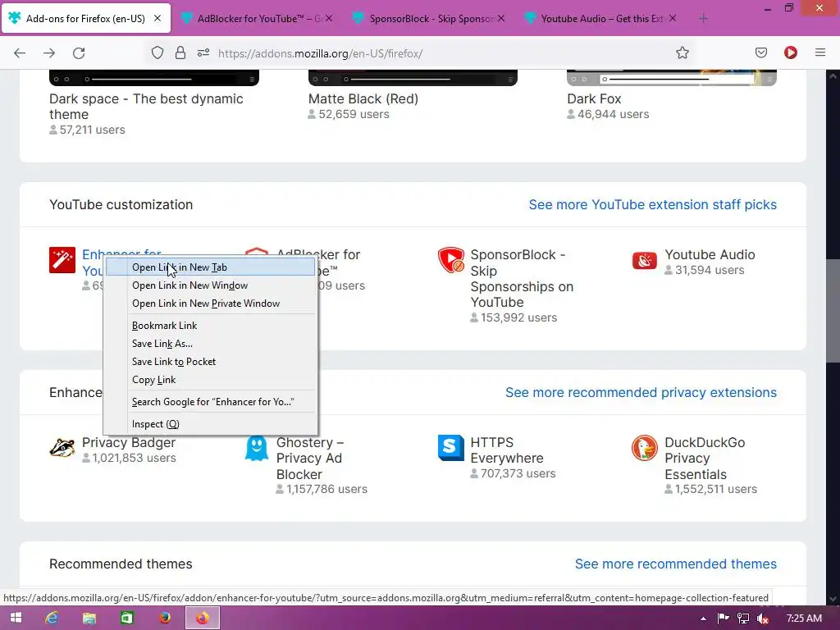Reload the current page
Screen dimensions: 840x630
coord(79,52)
